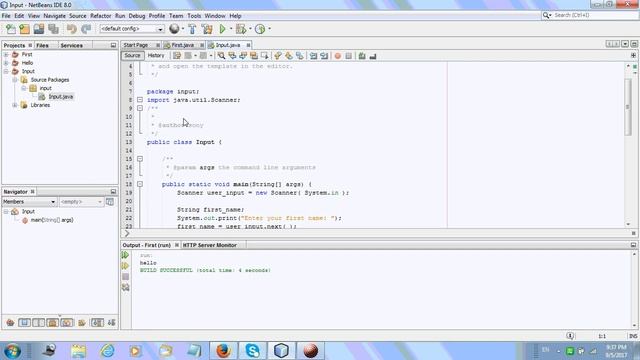Toggle Show Inherited Members in Navigator

point(10,323)
